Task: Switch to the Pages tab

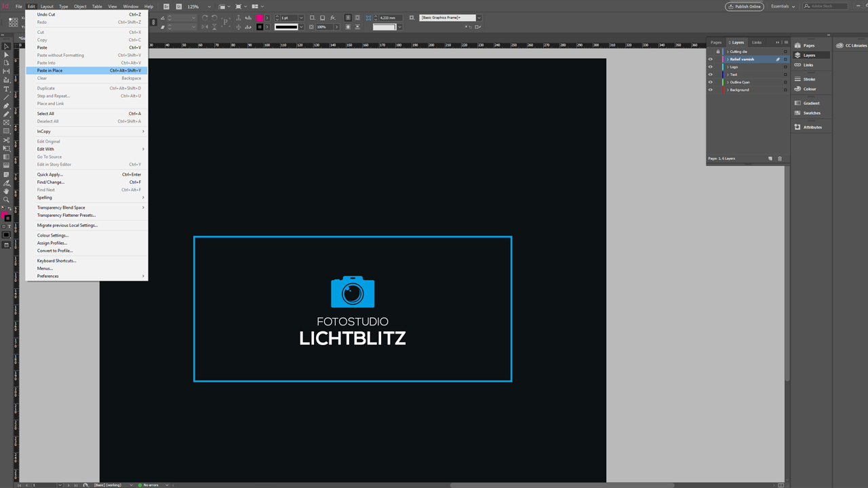Action: [x=716, y=43]
